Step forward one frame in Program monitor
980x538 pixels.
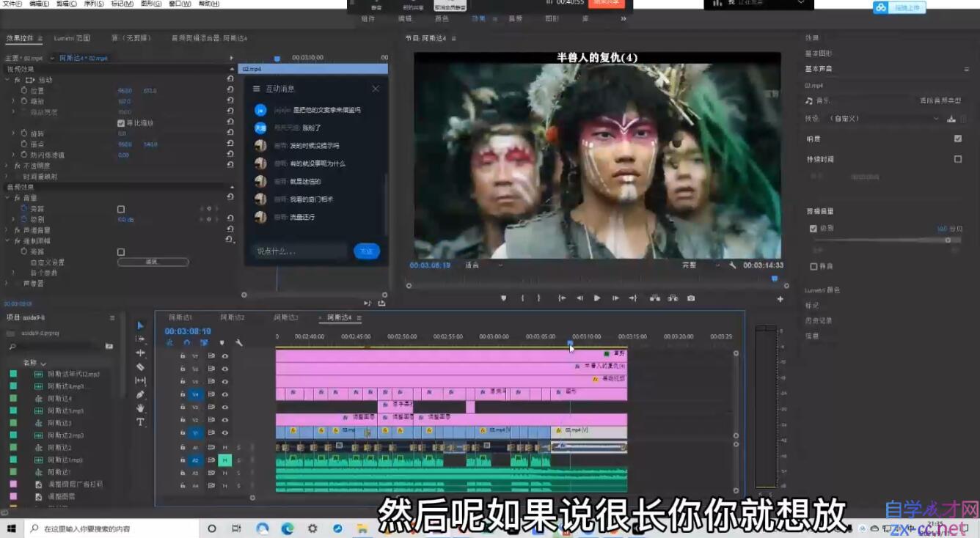[x=615, y=298]
